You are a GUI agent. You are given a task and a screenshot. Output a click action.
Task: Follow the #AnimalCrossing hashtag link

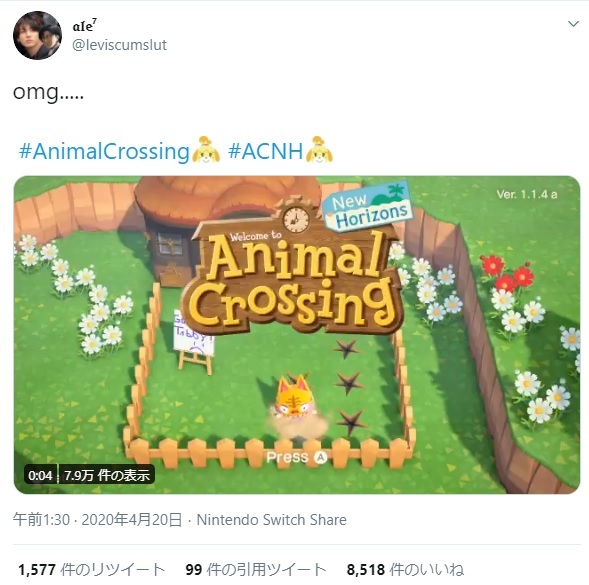pos(104,152)
